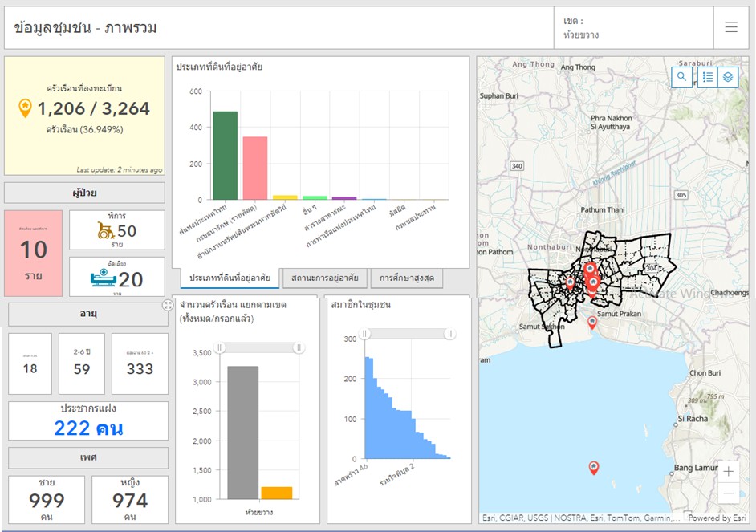Click the wheelchair icon in disabled card
Image resolution: width=756 pixels, height=532 pixels.
pos(104,232)
